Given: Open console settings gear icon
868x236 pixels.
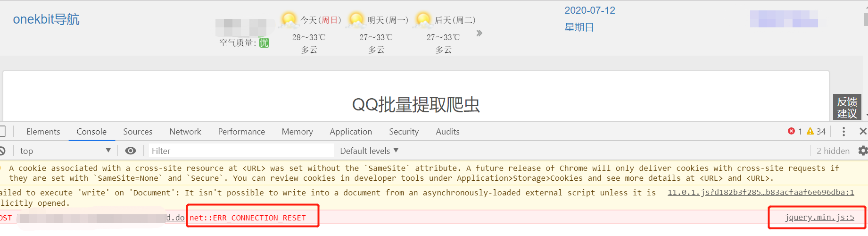Looking at the screenshot, I should (x=863, y=151).
